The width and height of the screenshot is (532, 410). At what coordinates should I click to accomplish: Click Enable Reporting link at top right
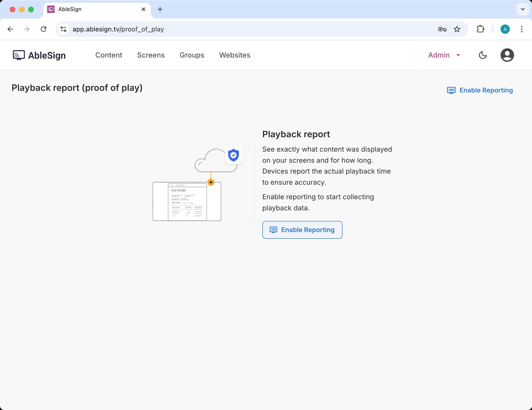pos(480,90)
